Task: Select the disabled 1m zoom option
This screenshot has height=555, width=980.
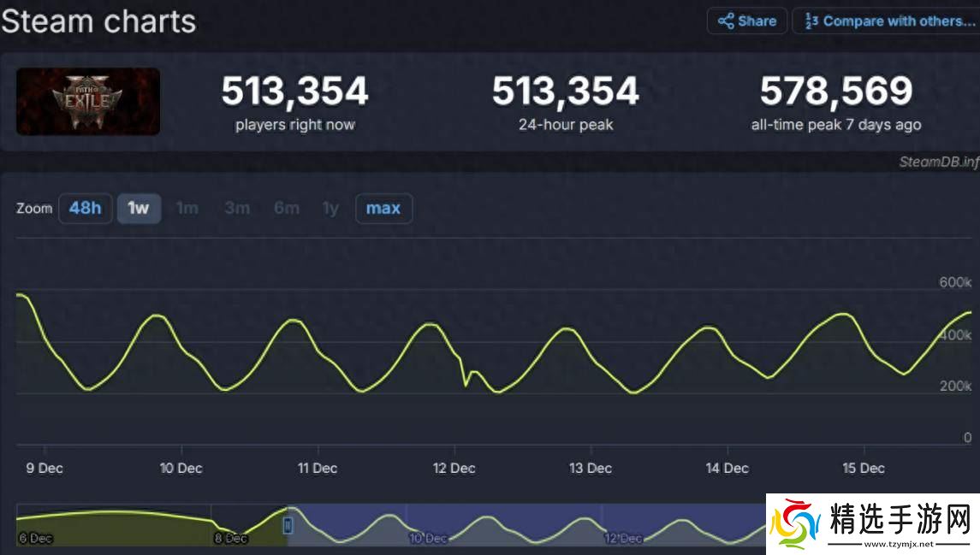Action: click(x=187, y=208)
